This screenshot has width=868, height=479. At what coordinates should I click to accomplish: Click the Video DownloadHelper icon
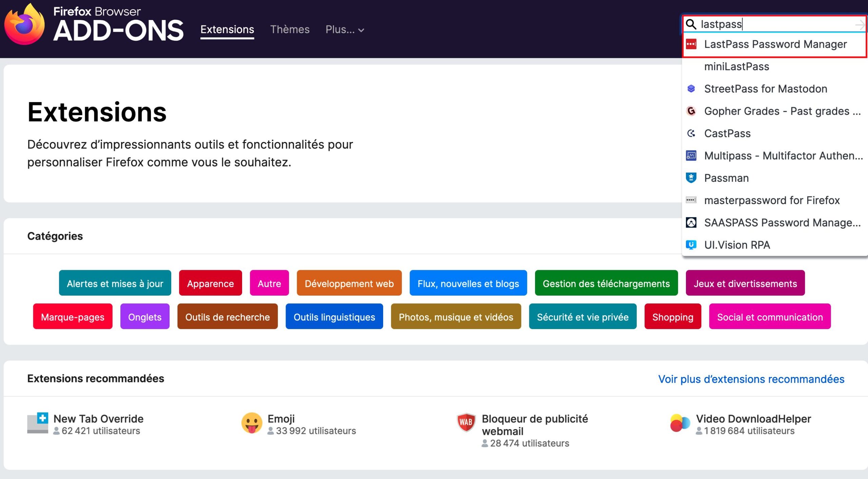point(680,423)
